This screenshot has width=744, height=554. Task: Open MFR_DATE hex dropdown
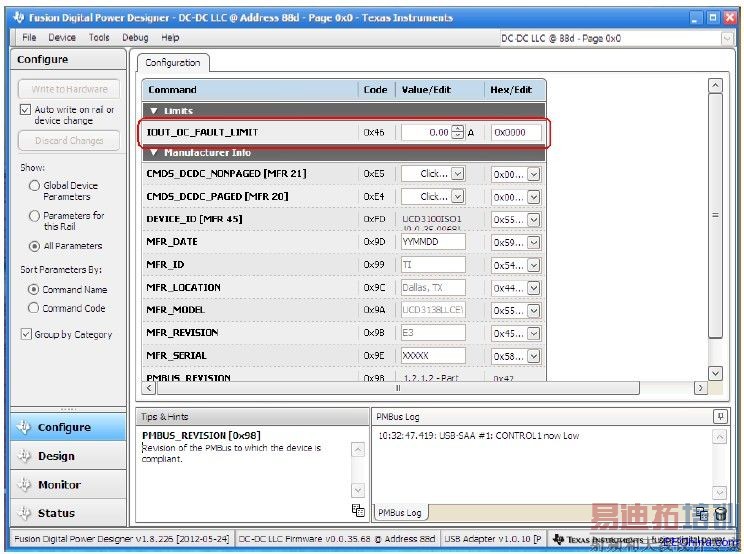[x=534, y=242]
